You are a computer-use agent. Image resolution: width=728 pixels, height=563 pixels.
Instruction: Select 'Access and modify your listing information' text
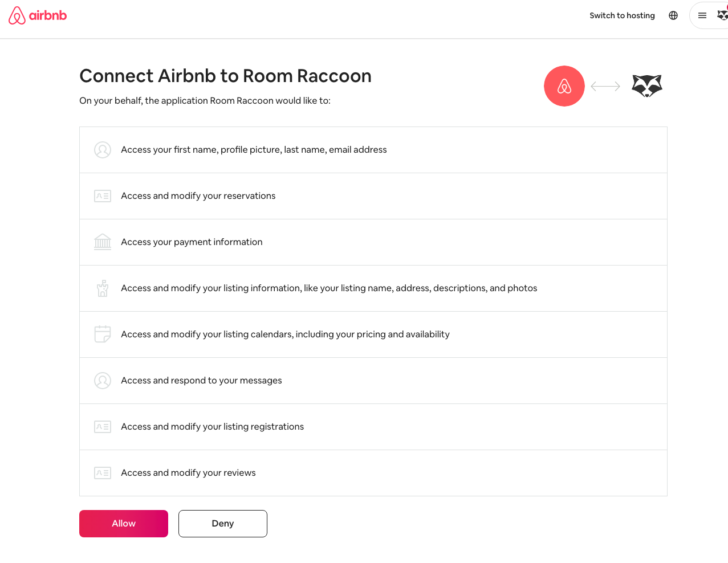click(329, 288)
